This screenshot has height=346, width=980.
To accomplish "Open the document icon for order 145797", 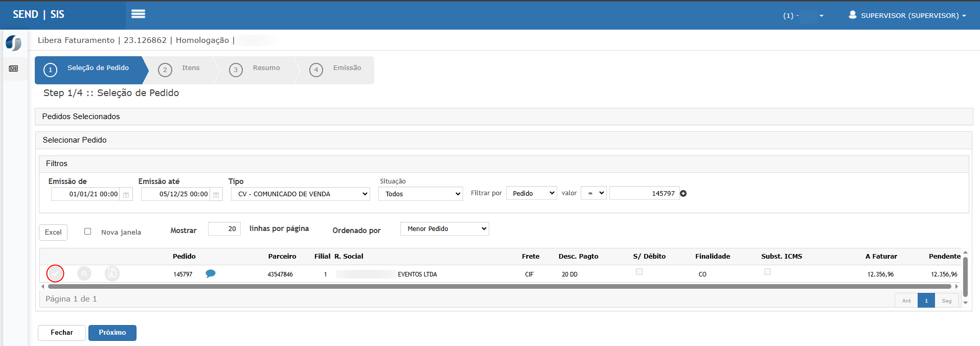I will pyautogui.click(x=112, y=274).
